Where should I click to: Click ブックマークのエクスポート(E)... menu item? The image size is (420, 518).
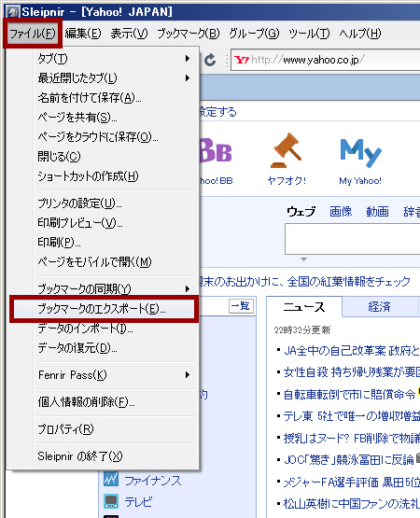[104, 309]
